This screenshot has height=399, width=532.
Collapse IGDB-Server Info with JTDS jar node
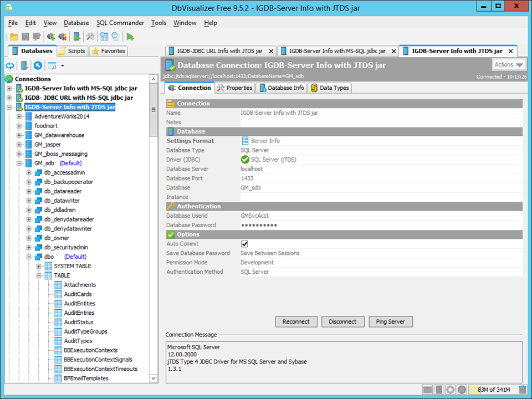coord(9,107)
